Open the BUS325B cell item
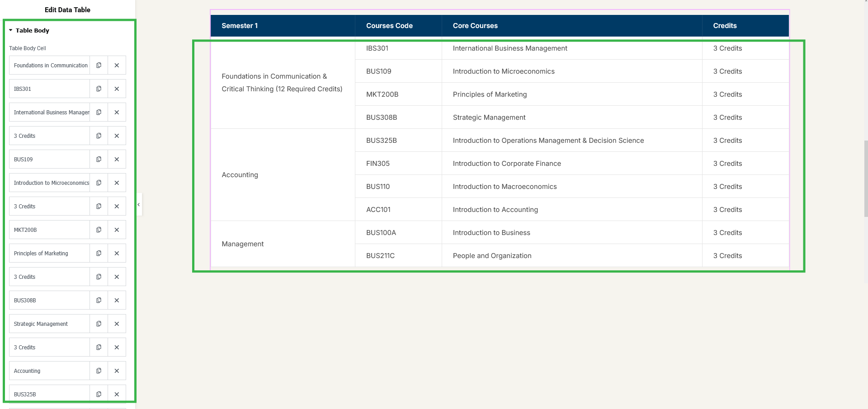 [x=50, y=394]
